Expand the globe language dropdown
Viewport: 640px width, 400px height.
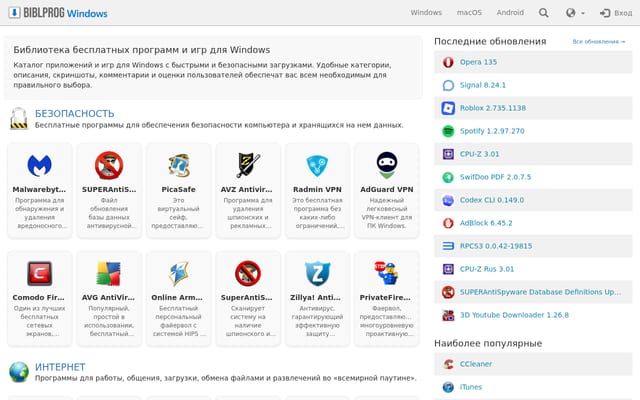(575, 13)
